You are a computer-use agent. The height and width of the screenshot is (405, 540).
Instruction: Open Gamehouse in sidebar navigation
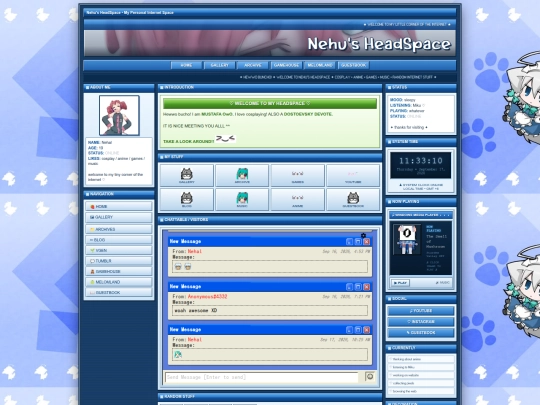click(x=119, y=271)
